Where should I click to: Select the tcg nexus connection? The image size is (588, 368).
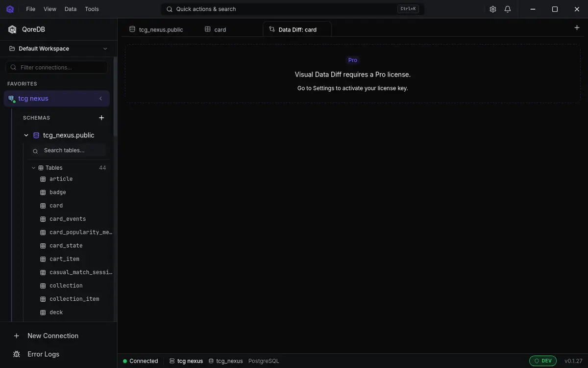pyautogui.click(x=57, y=98)
